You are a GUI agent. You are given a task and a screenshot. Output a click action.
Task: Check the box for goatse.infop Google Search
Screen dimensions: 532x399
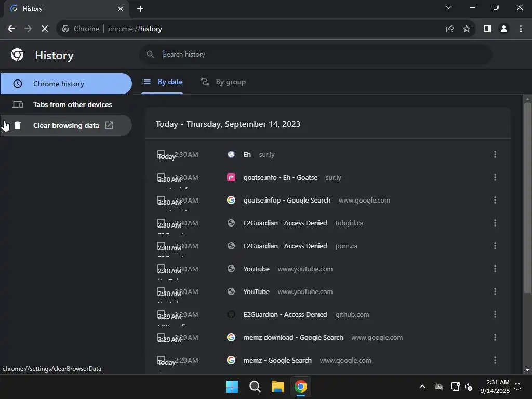click(x=161, y=200)
